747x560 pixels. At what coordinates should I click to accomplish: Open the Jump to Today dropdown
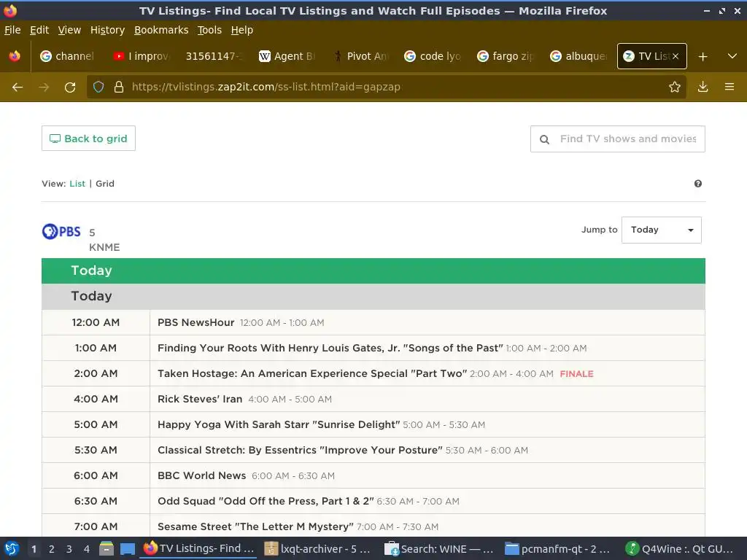point(661,230)
